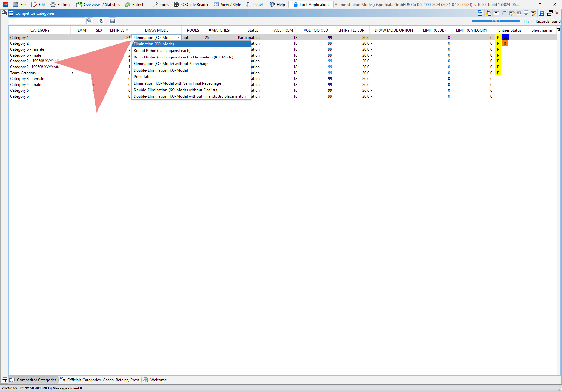Click the refresh arrows icon

101,21
